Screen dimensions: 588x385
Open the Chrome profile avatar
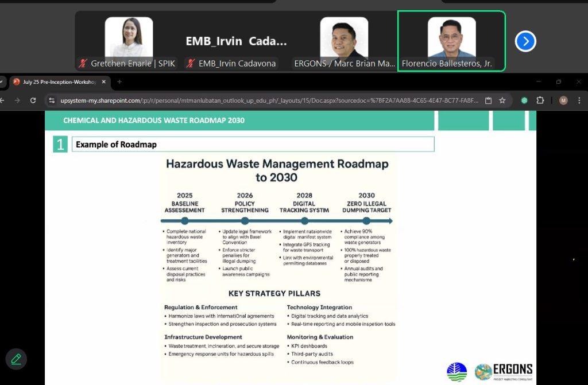pos(563,100)
